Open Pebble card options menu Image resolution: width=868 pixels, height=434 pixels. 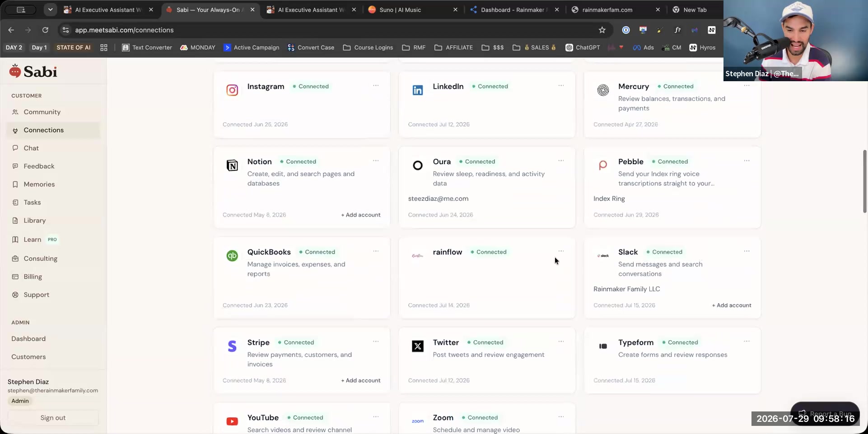point(747,161)
